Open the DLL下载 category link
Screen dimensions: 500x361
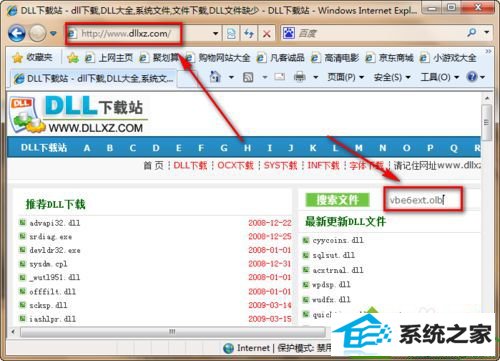click(190, 165)
